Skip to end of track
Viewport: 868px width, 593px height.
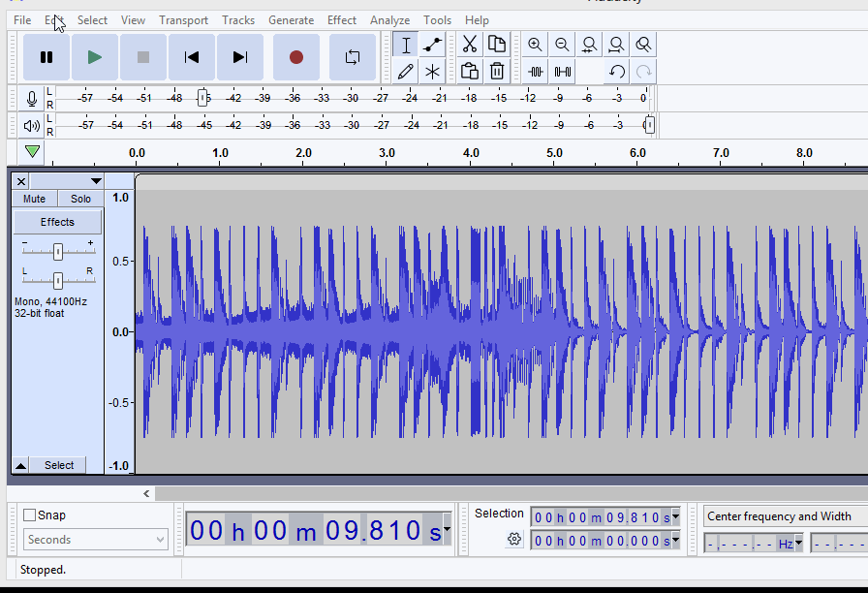(240, 57)
